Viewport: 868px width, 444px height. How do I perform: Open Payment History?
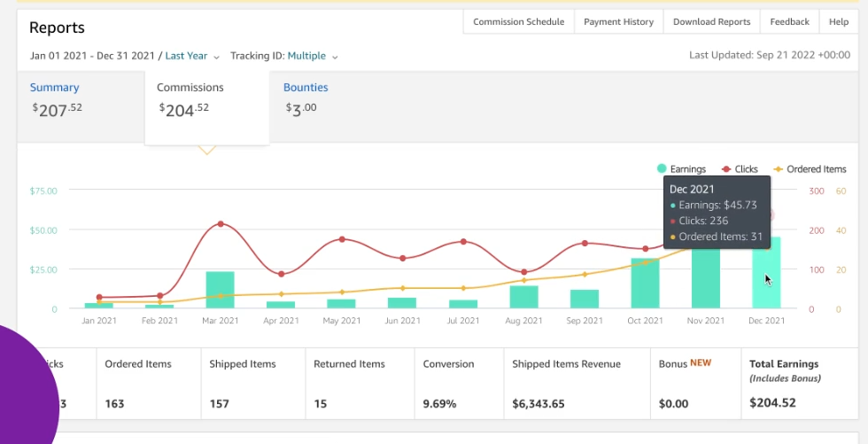[618, 22]
